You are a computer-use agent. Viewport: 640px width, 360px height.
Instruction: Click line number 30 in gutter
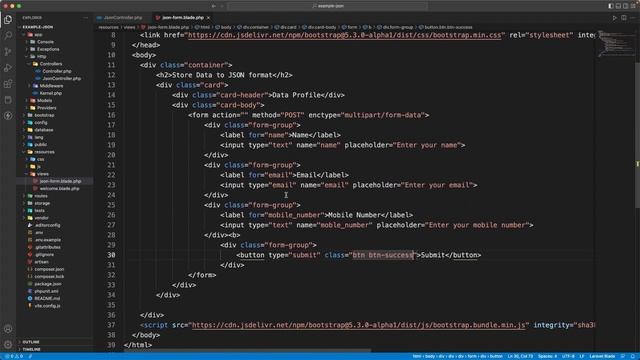(x=111, y=255)
